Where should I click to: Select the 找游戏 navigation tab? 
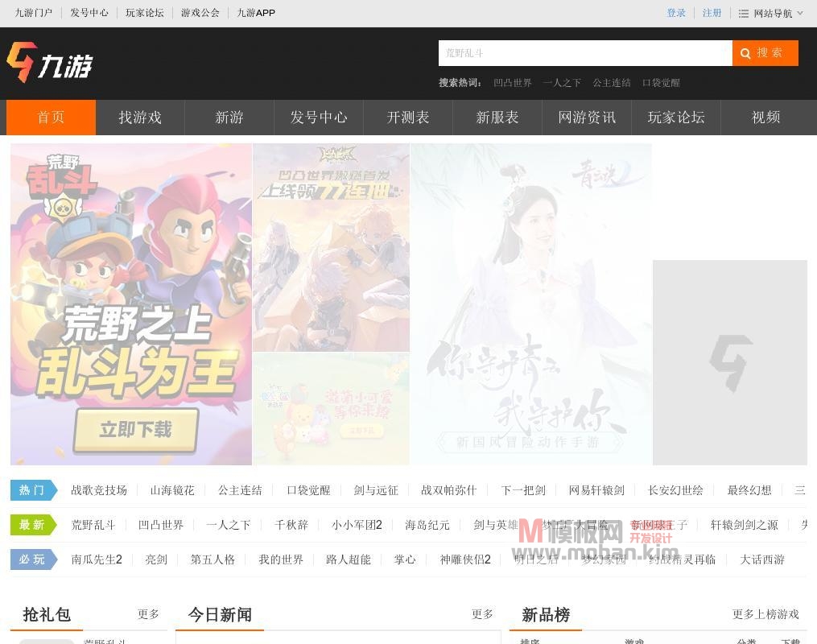(140, 118)
